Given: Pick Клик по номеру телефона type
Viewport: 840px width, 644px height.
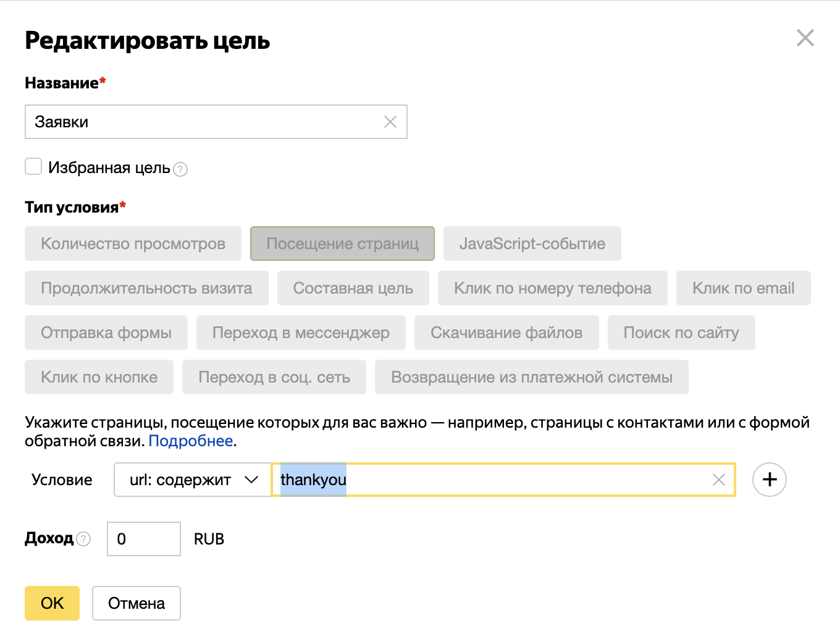Looking at the screenshot, I should [552, 288].
